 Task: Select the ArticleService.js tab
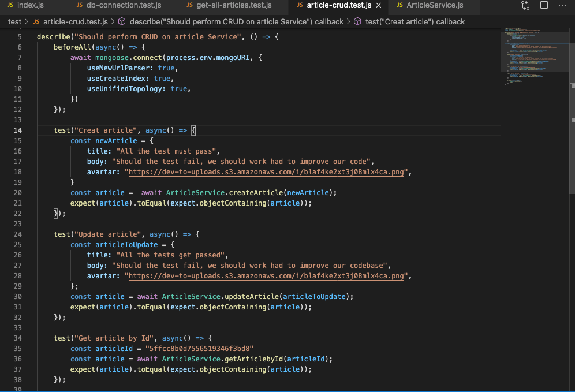click(x=434, y=5)
